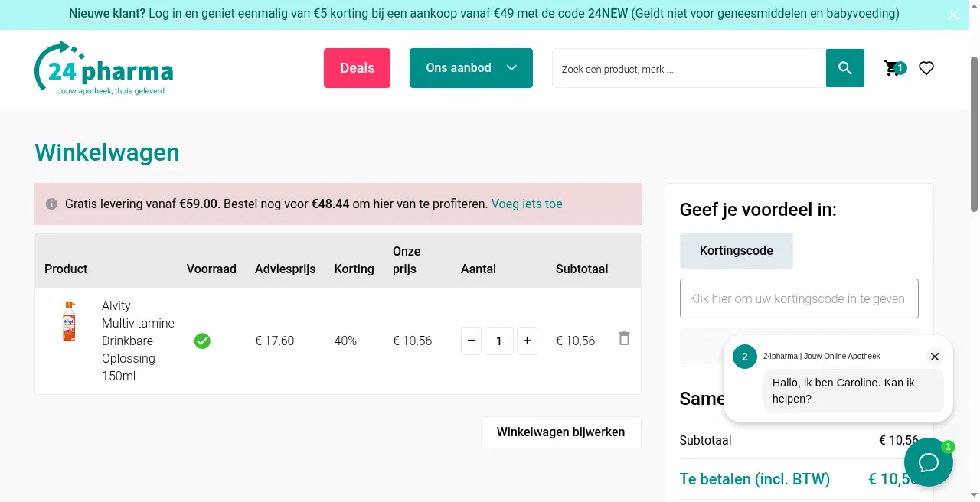Click the Onze prijs value € 10,56
980x502 pixels.
click(x=413, y=341)
